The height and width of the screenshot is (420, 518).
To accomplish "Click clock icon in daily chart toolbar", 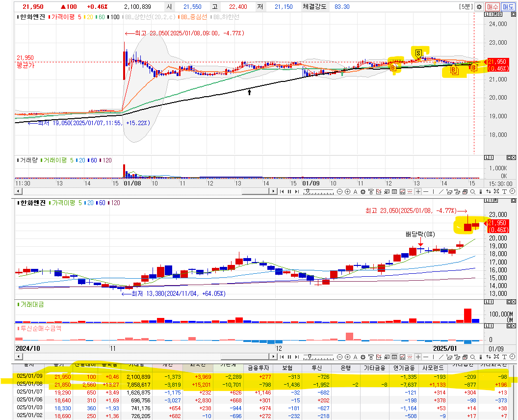I will coord(513,357).
